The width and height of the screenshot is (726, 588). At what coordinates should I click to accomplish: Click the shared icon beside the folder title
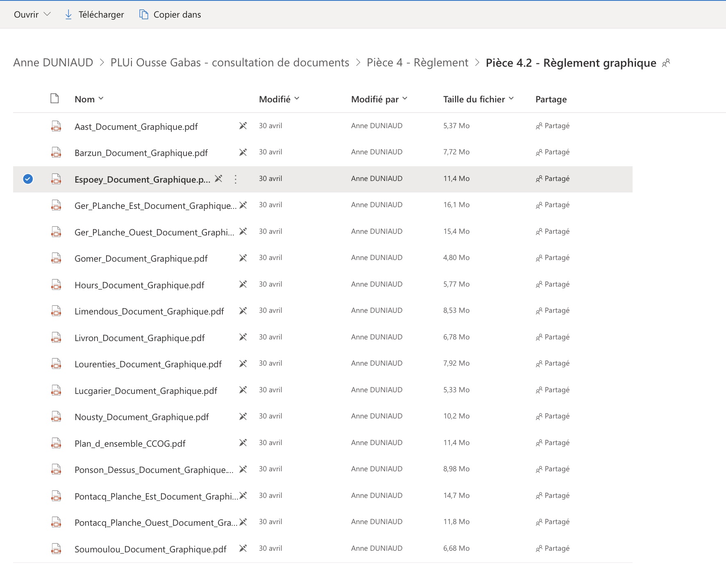(x=666, y=63)
